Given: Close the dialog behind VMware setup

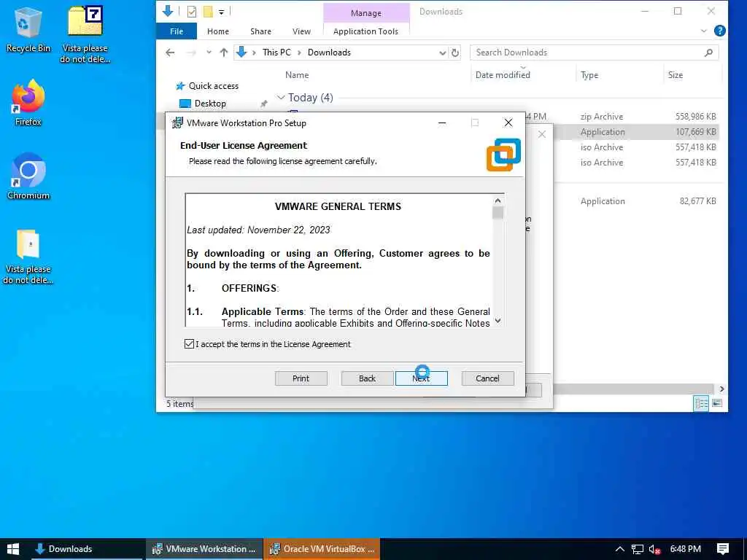Looking at the screenshot, I should [x=542, y=134].
